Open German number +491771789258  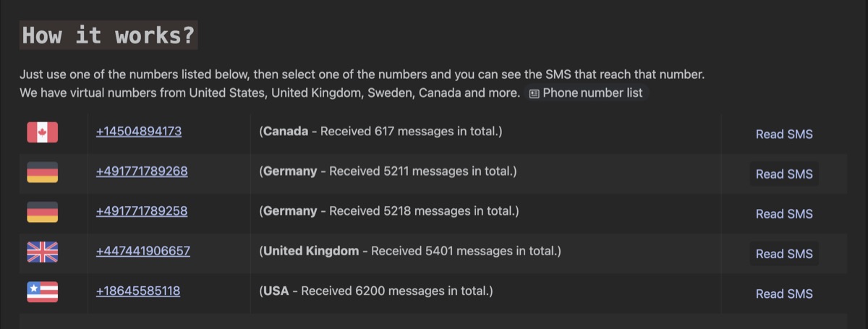[x=142, y=211]
